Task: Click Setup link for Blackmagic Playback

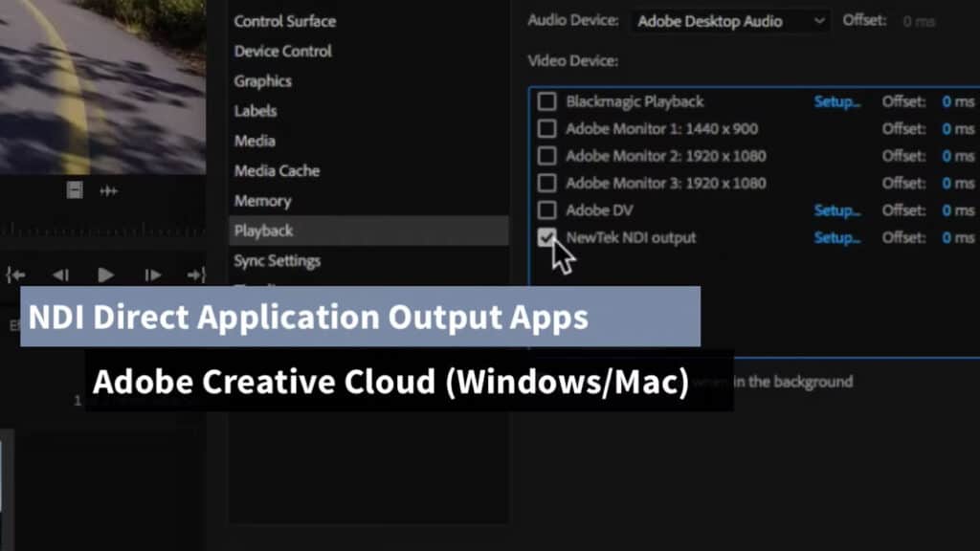Action: pyautogui.click(x=836, y=101)
